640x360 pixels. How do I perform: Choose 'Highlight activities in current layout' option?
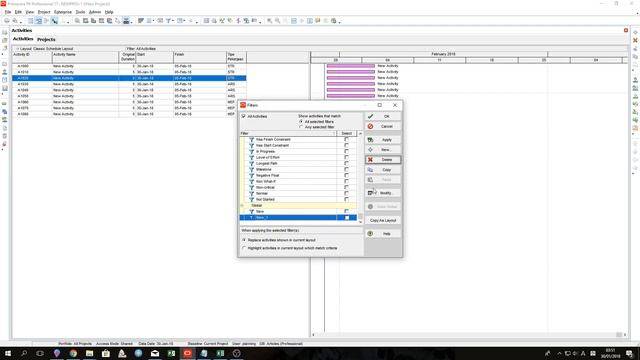click(244, 248)
